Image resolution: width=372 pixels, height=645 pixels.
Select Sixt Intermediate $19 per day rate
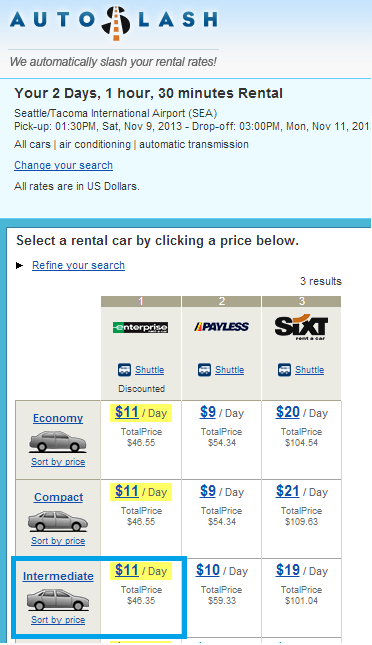(x=288, y=570)
